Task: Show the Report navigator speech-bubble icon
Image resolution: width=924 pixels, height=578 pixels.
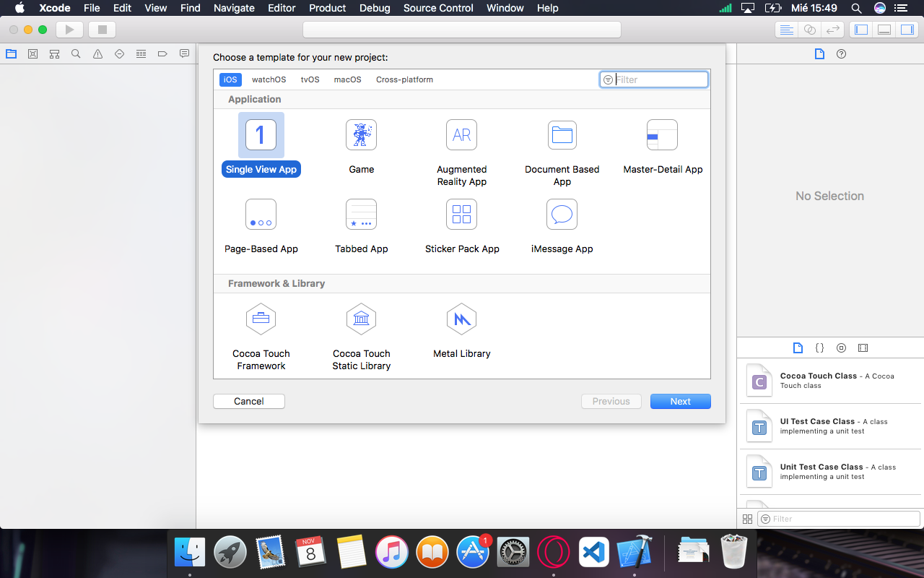Action: pos(184,53)
